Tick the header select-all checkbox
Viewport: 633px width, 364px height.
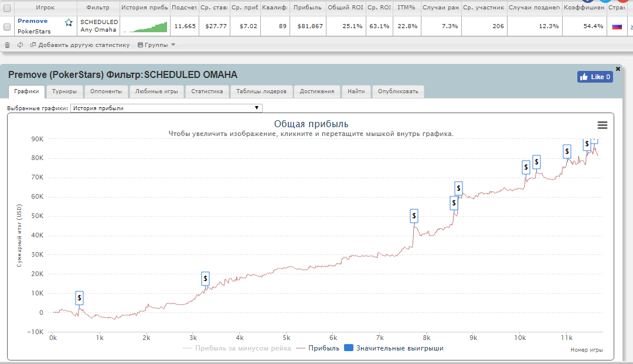click(x=7, y=8)
